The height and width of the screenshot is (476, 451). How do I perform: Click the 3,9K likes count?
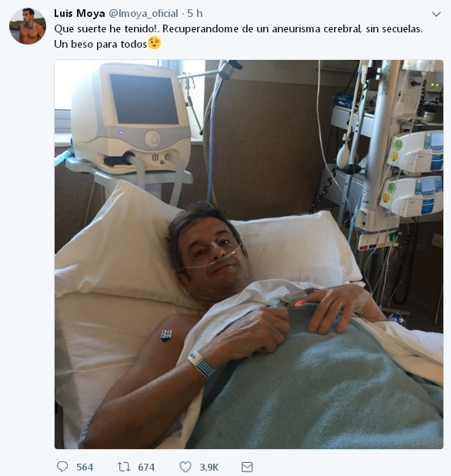tap(209, 467)
